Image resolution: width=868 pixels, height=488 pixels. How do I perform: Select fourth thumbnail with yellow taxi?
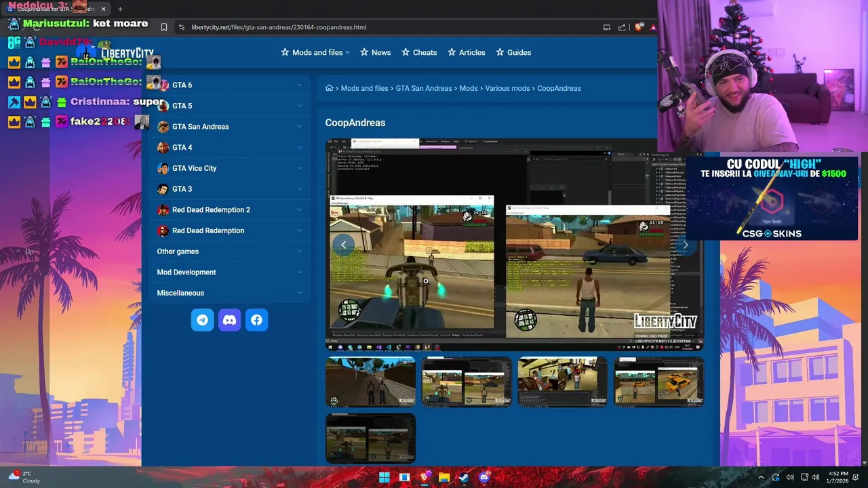[x=659, y=382]
